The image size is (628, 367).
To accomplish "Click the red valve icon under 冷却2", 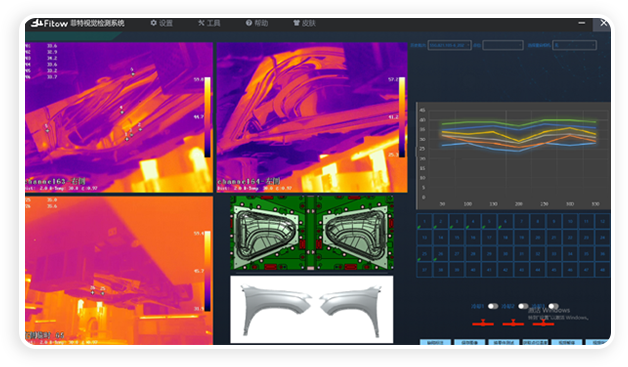I will 513,323.
